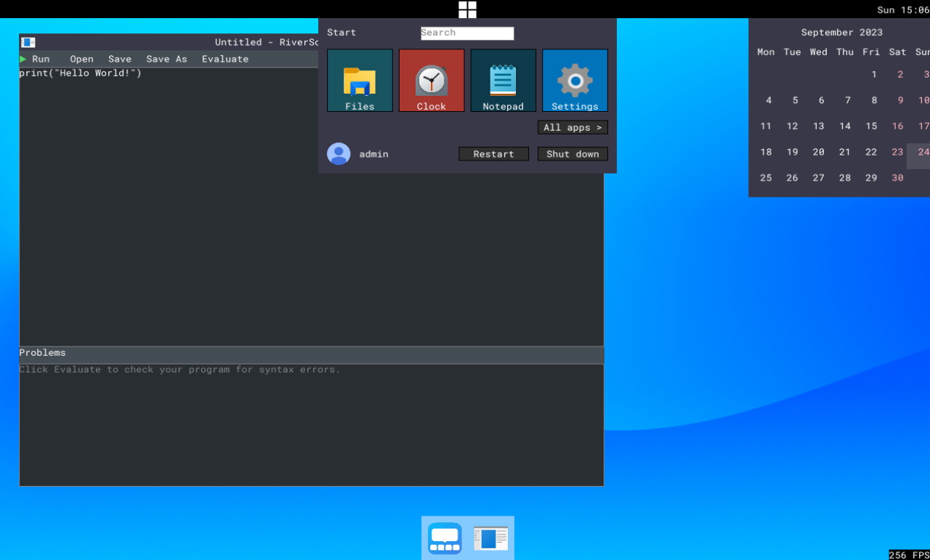Select September 22 in the calendar
The height and width of the screenshot is (560, 930).
click(x=871, y=153)
